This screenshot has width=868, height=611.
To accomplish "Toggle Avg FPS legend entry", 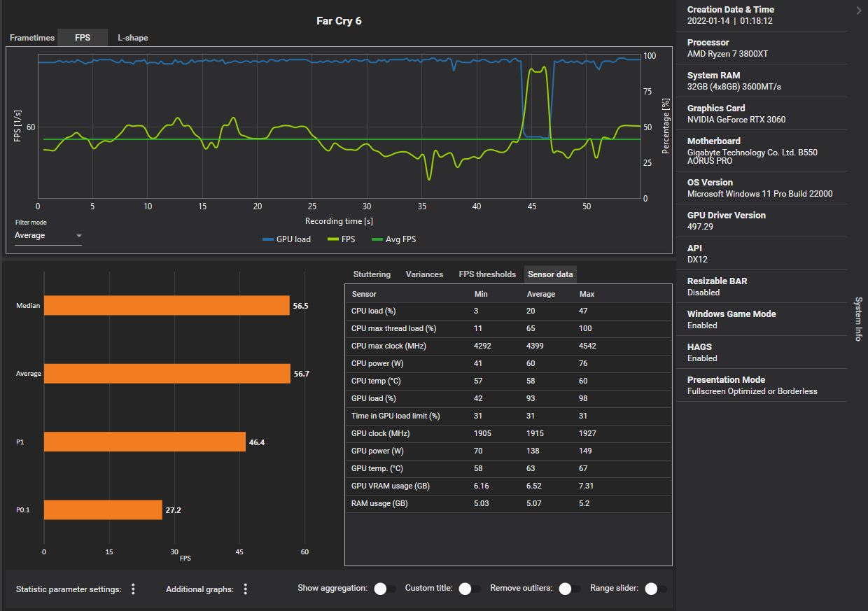I will pos(393,239).
